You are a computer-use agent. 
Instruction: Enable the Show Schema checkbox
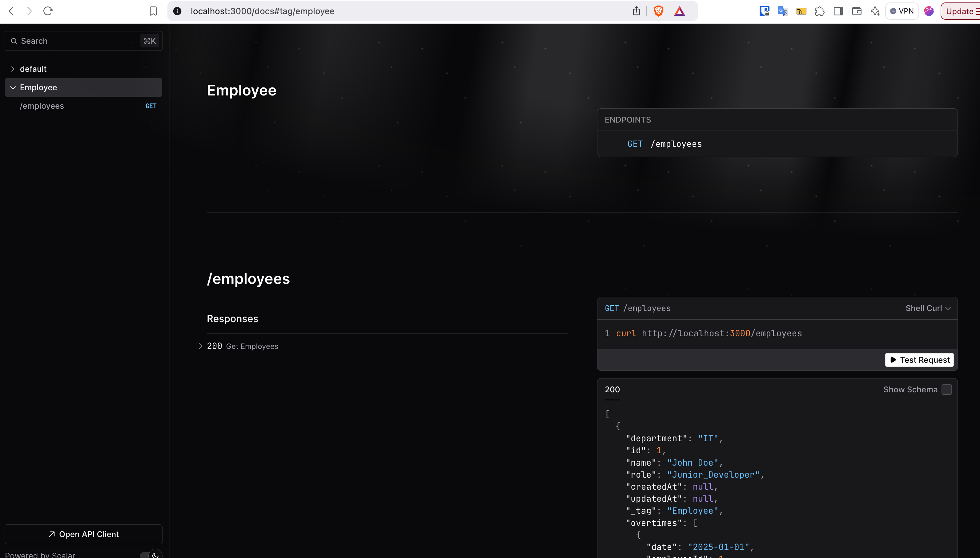[x=946, y=389]
